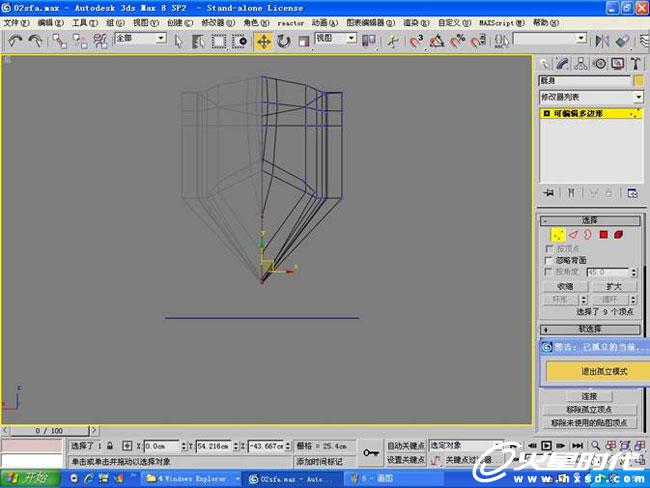Image resolution: width=650 pixels, height=488 pixels.
Task: Click the time slider 0 / 100
Action: pos(49,431)
